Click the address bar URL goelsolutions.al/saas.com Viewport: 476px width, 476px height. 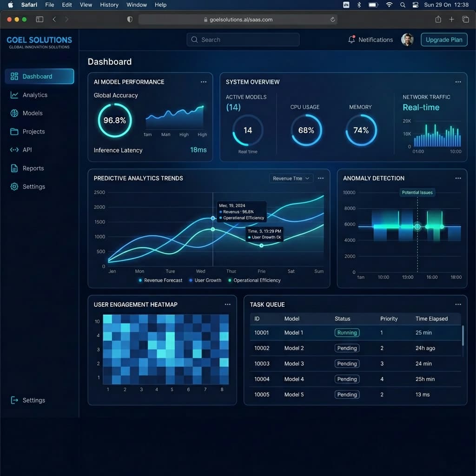241,20
